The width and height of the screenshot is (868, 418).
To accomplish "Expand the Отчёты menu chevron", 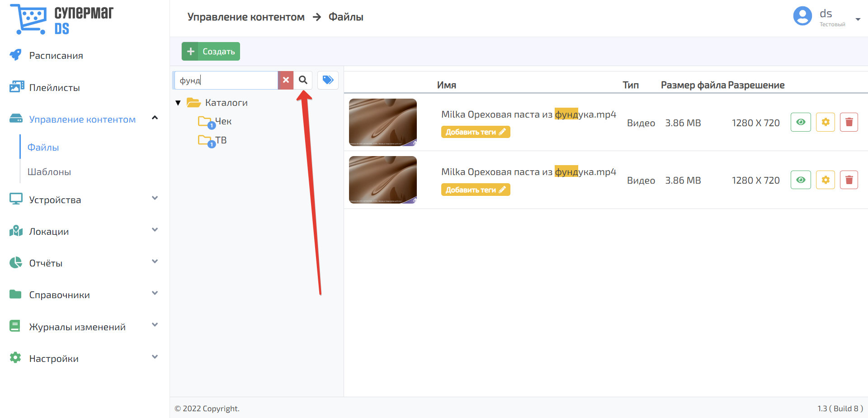I will click(x=155, y=261).
